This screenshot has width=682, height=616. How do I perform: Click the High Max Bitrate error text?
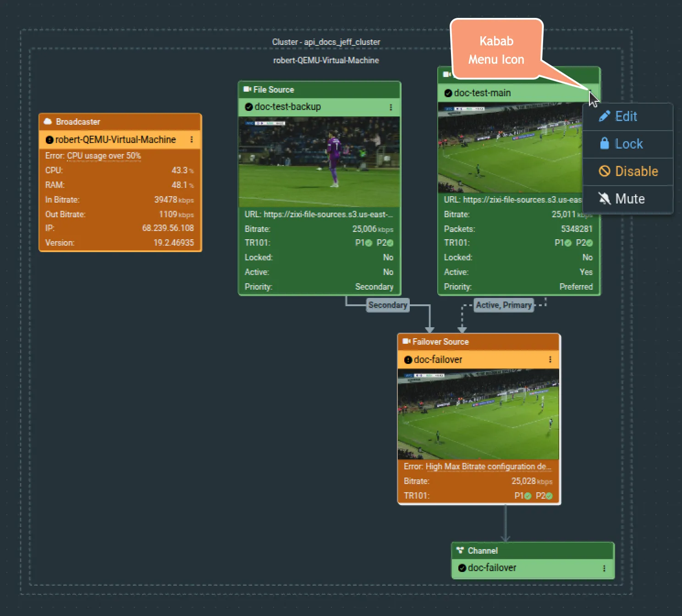point(489,467)
